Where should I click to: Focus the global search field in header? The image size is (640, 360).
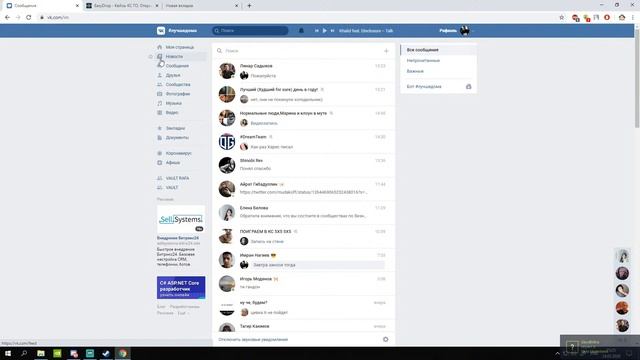250,31
